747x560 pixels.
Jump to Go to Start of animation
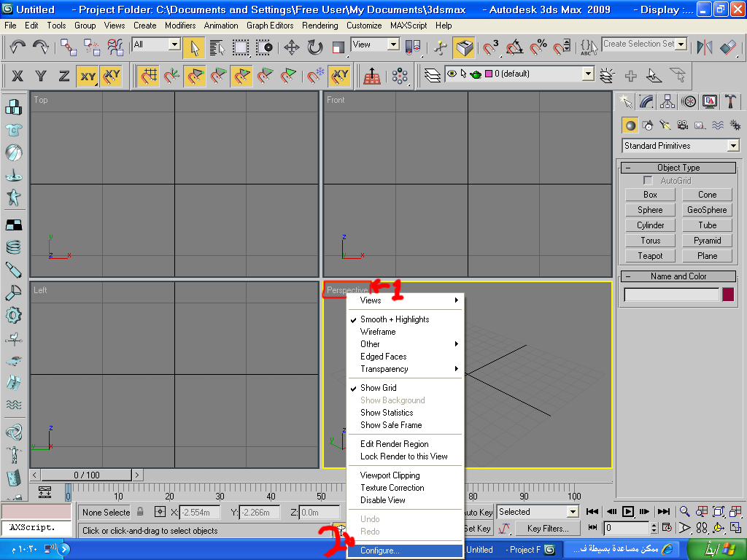592,512
